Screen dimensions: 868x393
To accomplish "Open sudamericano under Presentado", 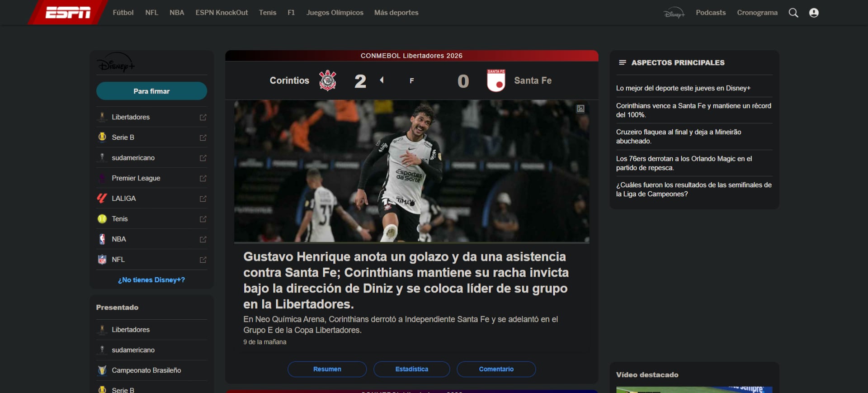I will tap(133, 350).
